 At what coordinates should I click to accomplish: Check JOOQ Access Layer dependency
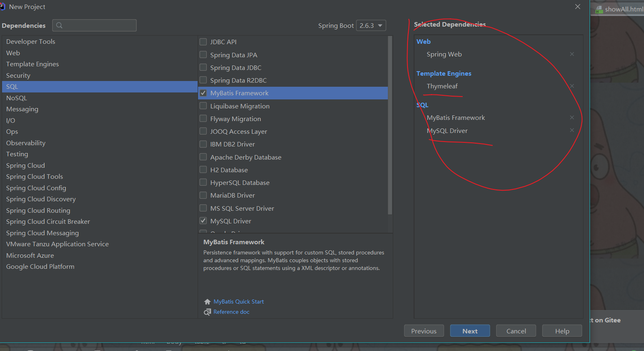coord(203,131)
